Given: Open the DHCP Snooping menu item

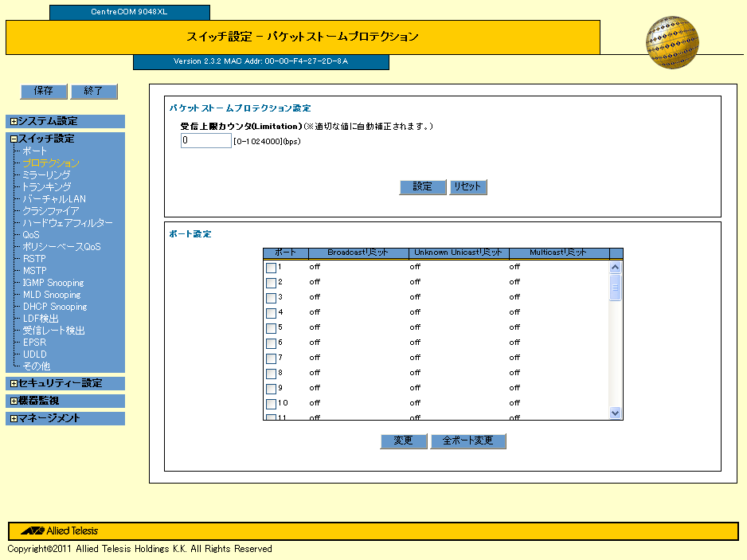Looking at the screenshot, I should (55, 307).
